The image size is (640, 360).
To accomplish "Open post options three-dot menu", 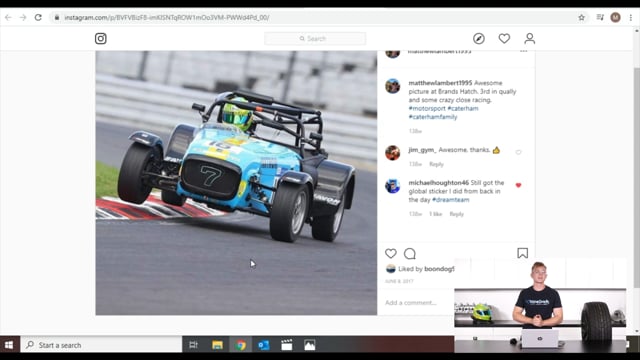I will (523, 51).
